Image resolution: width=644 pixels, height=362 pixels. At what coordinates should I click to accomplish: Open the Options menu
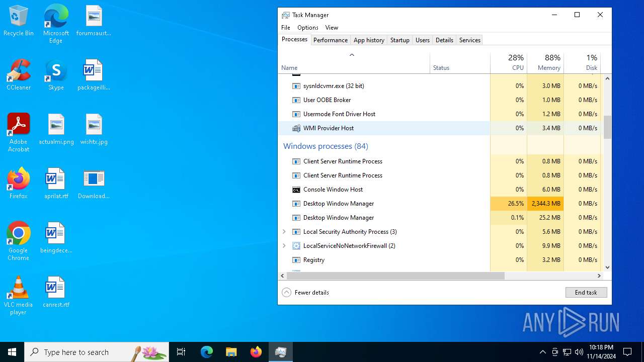click(308, 28)
